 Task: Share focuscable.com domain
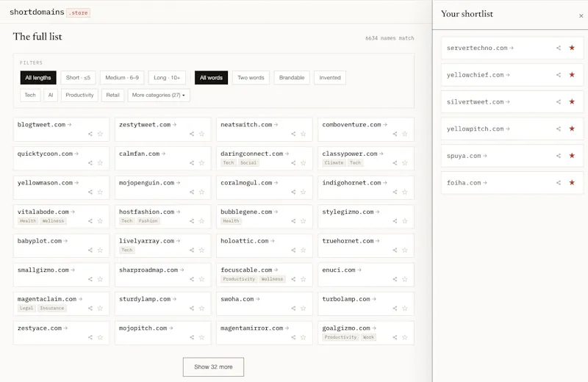pos(293,279)
